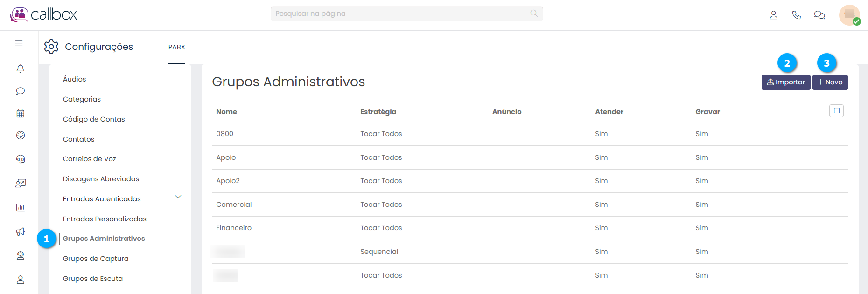This screenshot has width=868, height=294.
Task: Click the phone icon in header
Action: (x=796, y=15)
